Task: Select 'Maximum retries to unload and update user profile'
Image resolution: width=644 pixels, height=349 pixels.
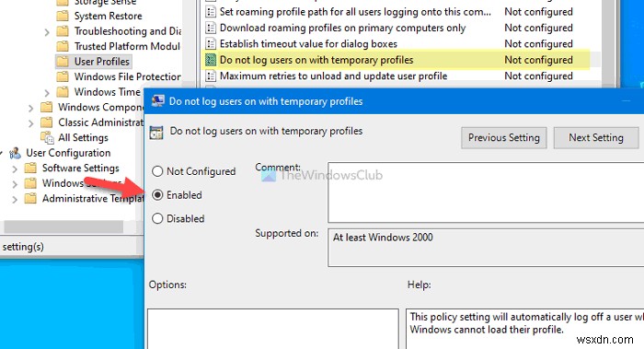Action: click(x=333, y=76)
